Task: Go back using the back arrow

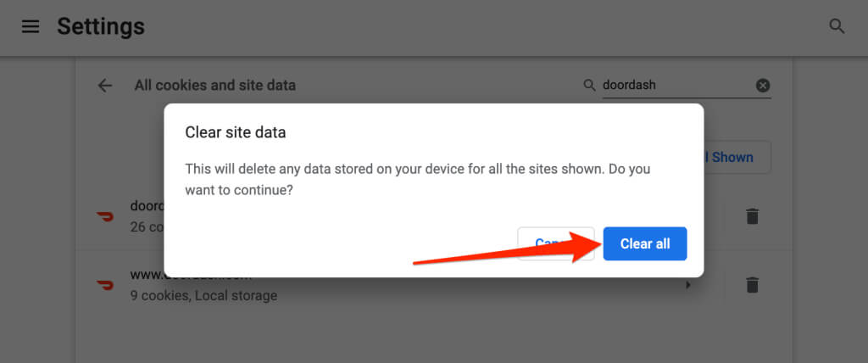Action: (105, 85)
